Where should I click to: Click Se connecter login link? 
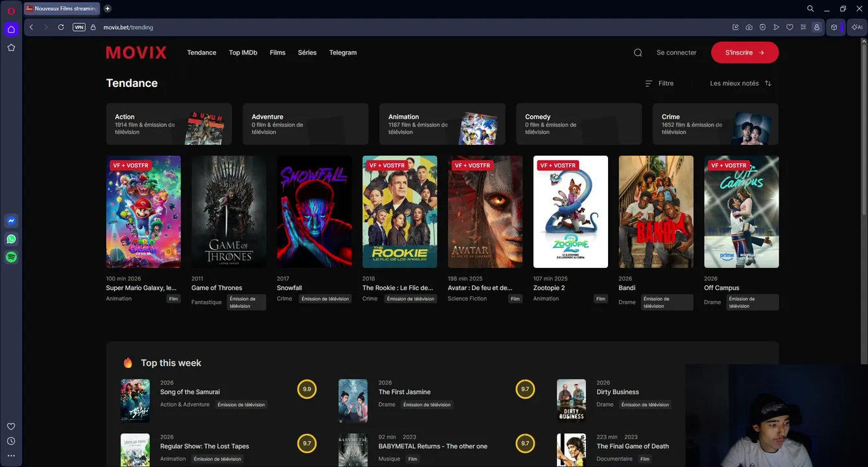click(x=677, y=53)
